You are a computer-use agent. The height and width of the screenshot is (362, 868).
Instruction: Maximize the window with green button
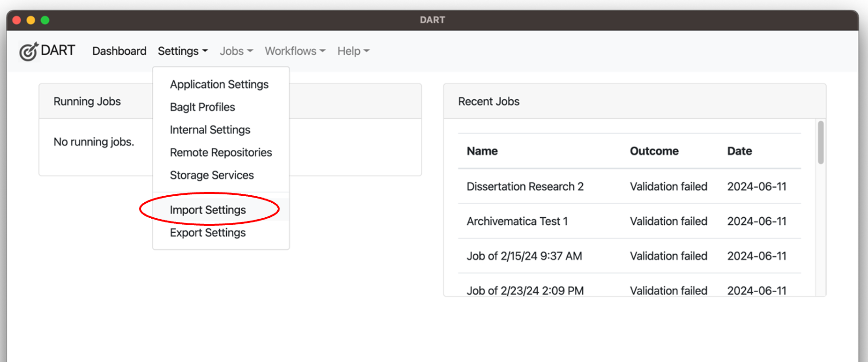(45, 20)
